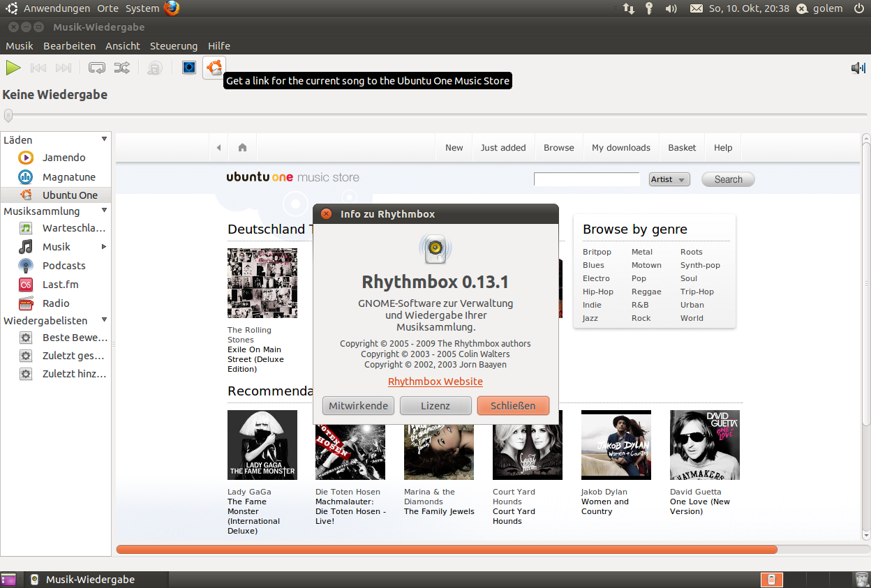The width and height of the screenshot is (871, 588).
Task: Open the Anwendungen menu in the top panel
Action: click(57, 8)
